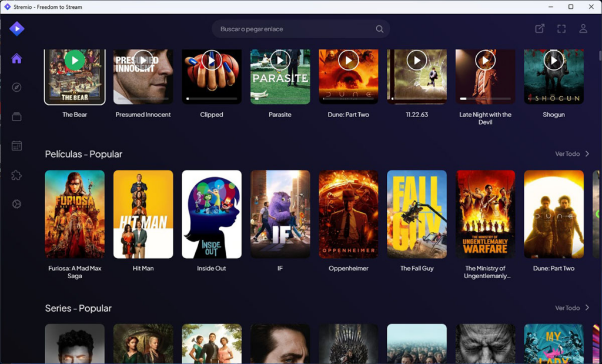Click the Hit Man title label

click(x=143, y=268)
